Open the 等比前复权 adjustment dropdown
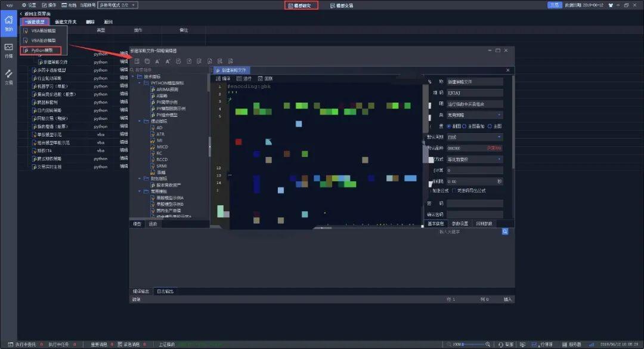The width and height of the screenshot is (644, 349). (x=475, y=159)
